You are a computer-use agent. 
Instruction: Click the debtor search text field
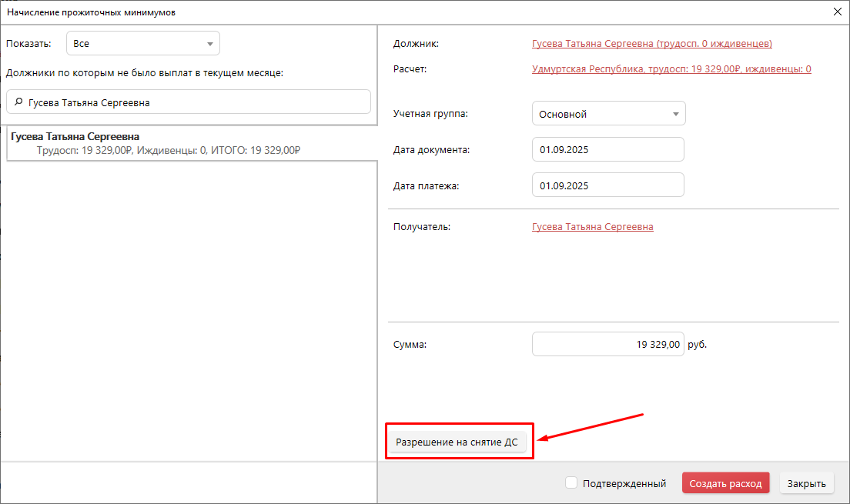(x=192, y=102)
